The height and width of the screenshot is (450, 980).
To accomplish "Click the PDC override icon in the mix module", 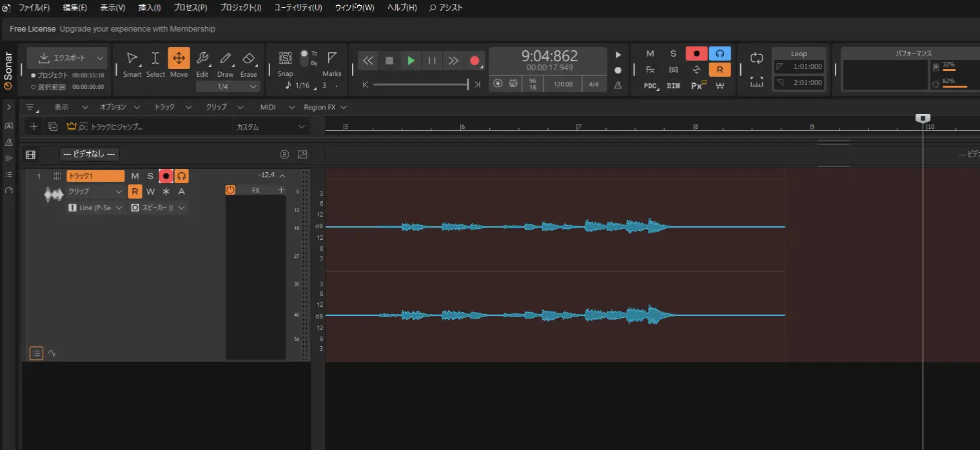I will [x=650, y=84].
